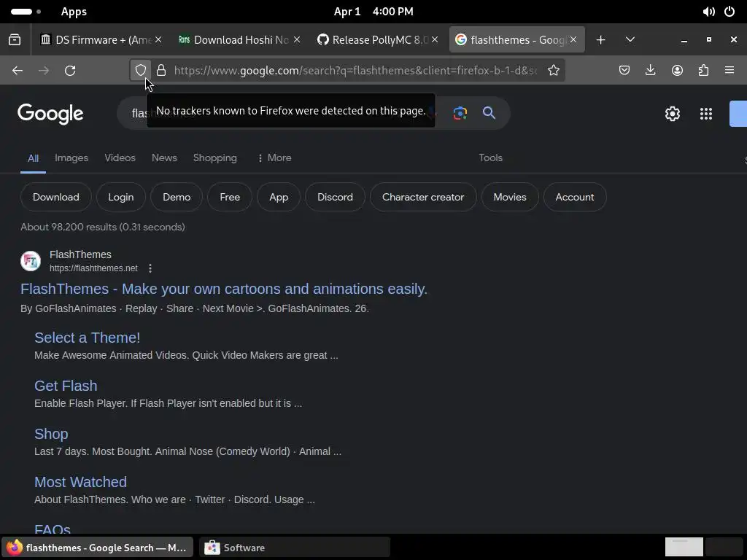Click the Discord suggestion chip
Image resolution: width=747 pixels, height=560 pixels.
pyautogui.click(x=335, y=197)
